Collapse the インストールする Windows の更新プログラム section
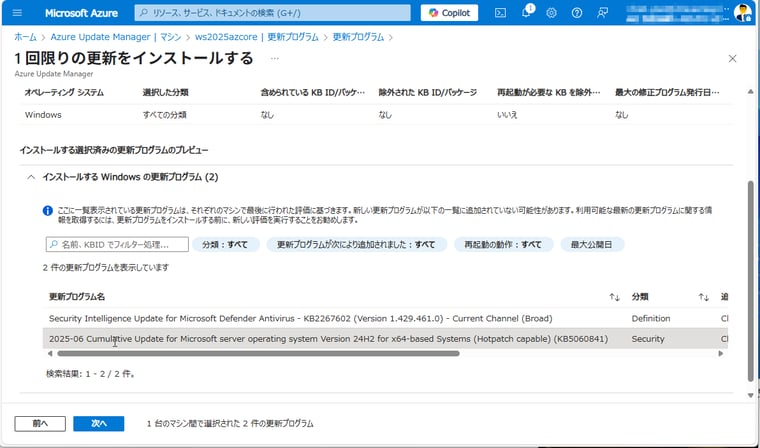The width and height of the screenshot is (760, 448). [x=31, y=177]
